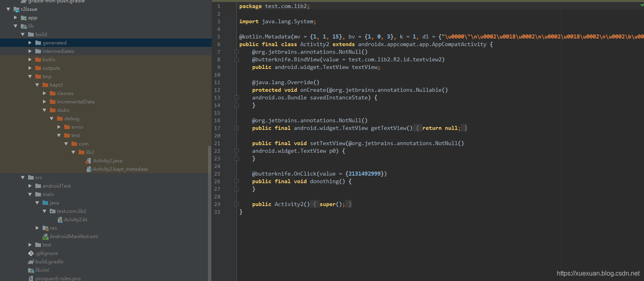644x281 pixels.
Task: Click the green inspection checkmark indicator
Action: (642, 5)
